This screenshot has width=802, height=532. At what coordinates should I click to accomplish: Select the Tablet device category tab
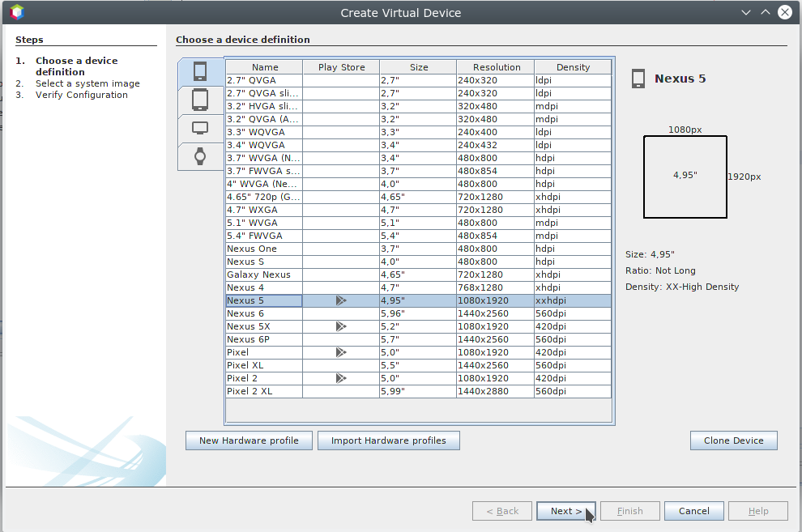pyautogui.click(x=200, y=100)
